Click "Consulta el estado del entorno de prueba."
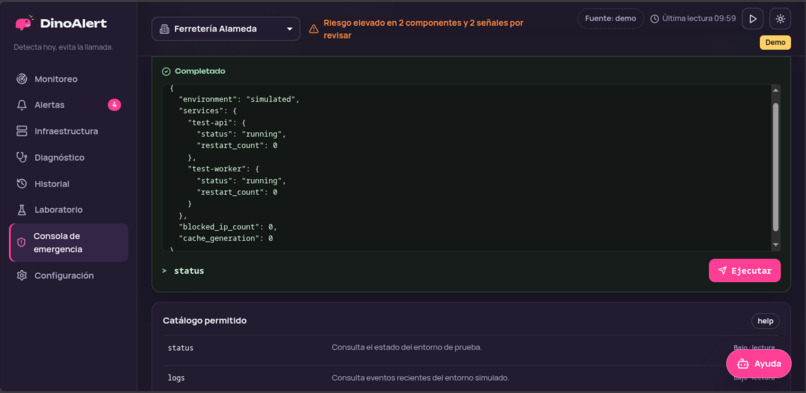 tap(407, 347)
